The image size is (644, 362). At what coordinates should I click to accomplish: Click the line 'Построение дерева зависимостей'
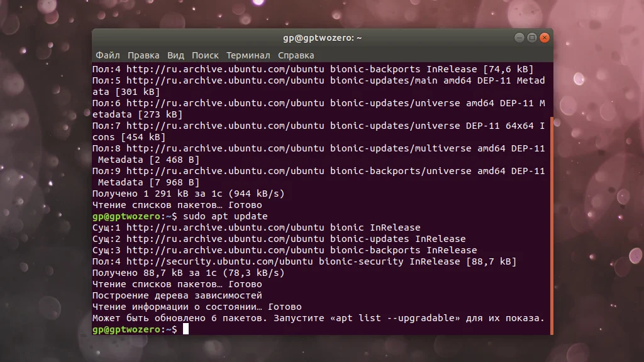[177, 295]
